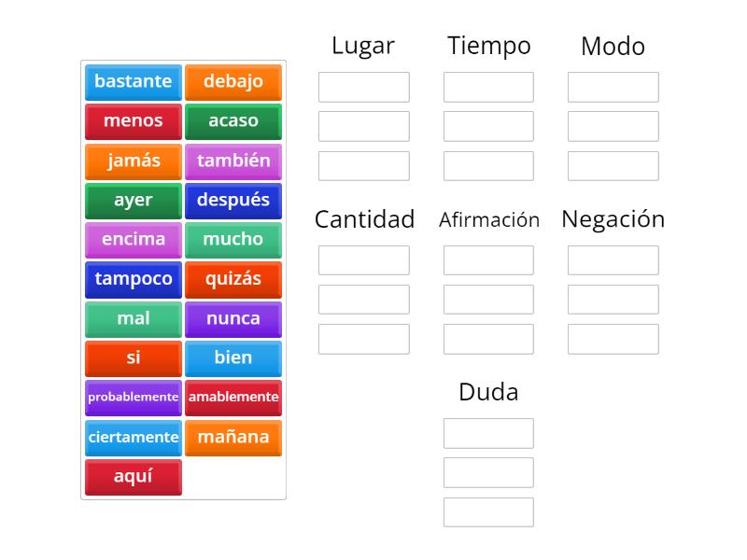Viewport: 747px width, 560px height.
Task: Click the "debajo" tile
Action: click(x=233, y=82)
